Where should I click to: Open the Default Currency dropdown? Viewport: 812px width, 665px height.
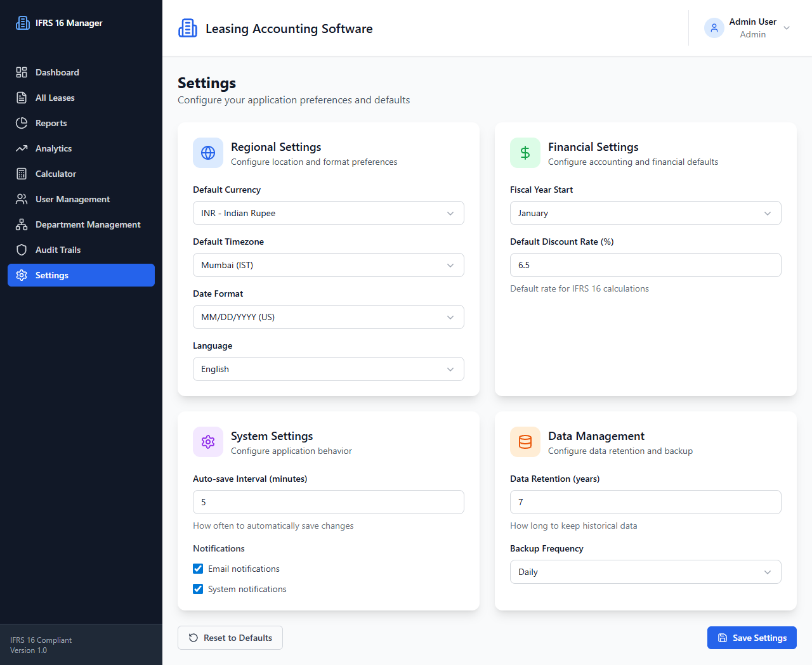pos(329,213)
